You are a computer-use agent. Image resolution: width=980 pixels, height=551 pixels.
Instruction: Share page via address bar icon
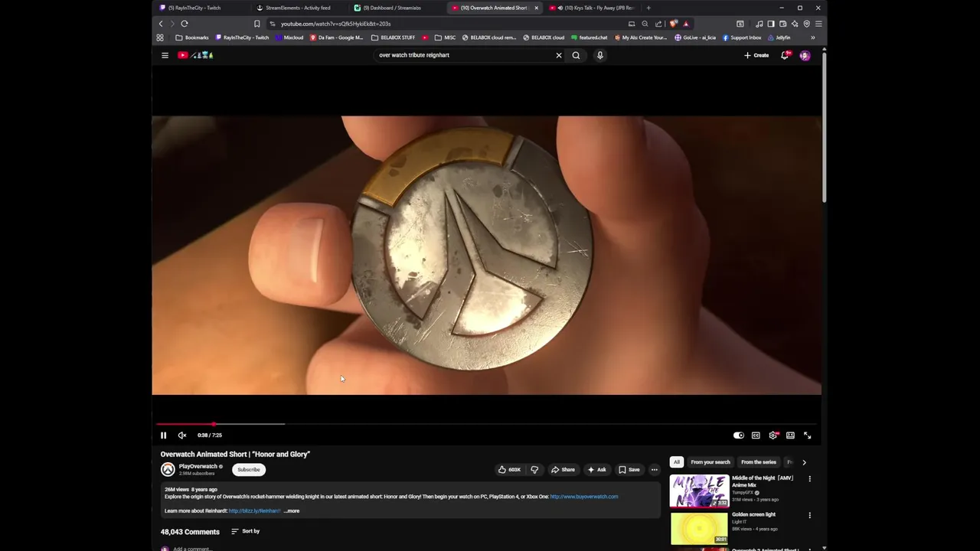click(658, 24)
